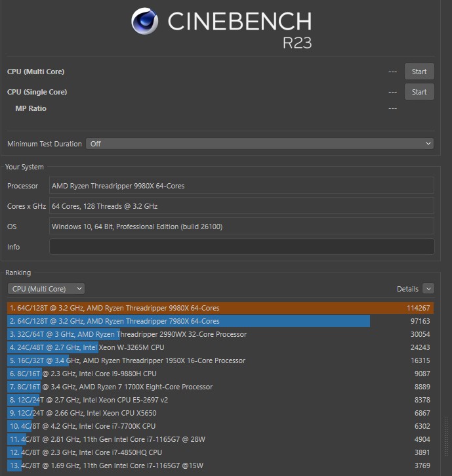Click the Info input field
The width and height of the screenshot is (452, 476).
[242, 246]
